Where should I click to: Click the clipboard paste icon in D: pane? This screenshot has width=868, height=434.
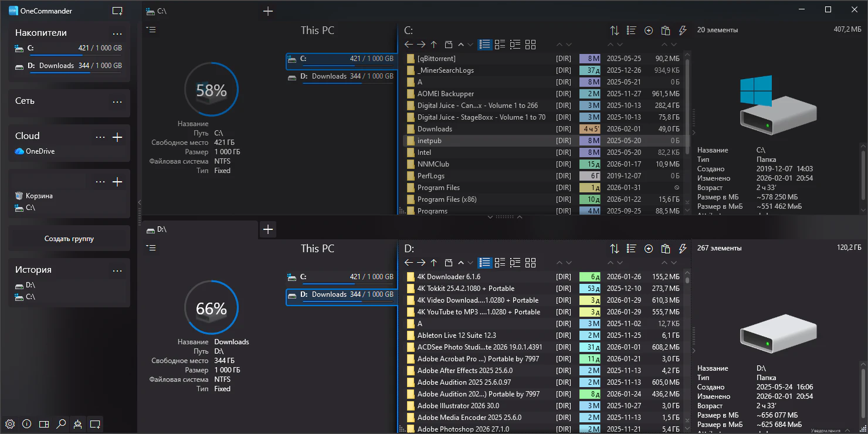pyautogui.click(x=666, y=249)
